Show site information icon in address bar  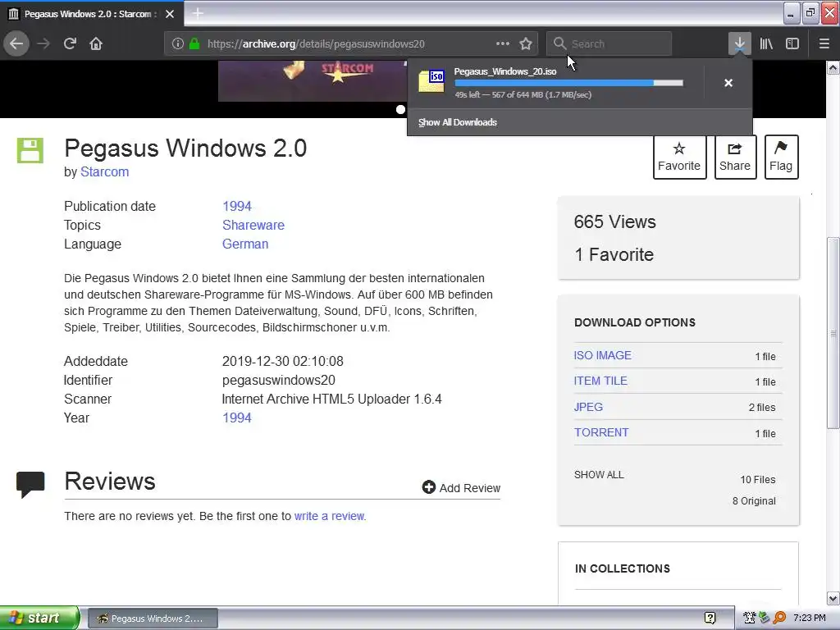click(x=178, y=43)
